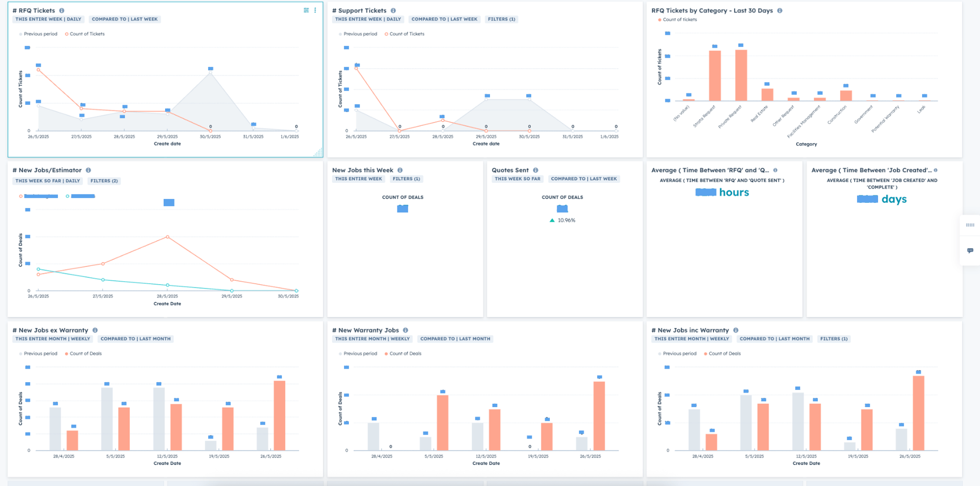The width and height of the screenshot is (980, 486).
Task: Open FILTERS (1) tag on Support Tickets
Action: pos(501,20)
